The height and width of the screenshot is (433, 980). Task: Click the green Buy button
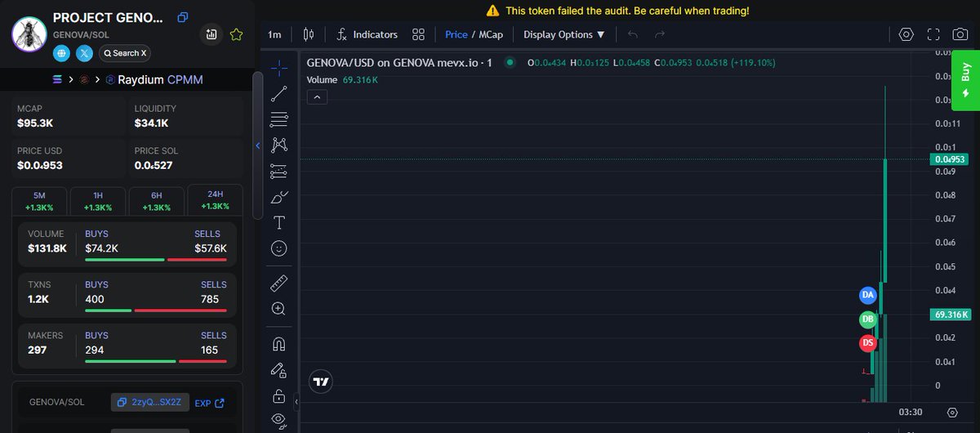click(x=965, y=82)
